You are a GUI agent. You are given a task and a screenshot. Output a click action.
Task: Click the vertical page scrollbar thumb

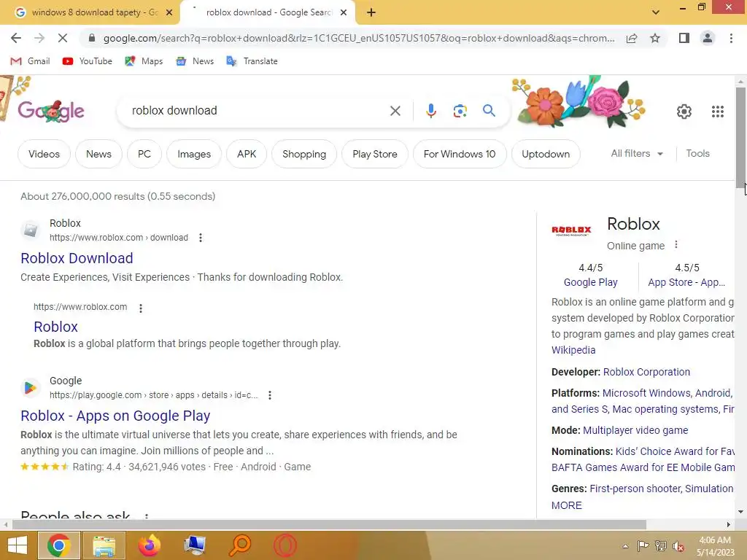pyautogui.click(x=741, y=138)
